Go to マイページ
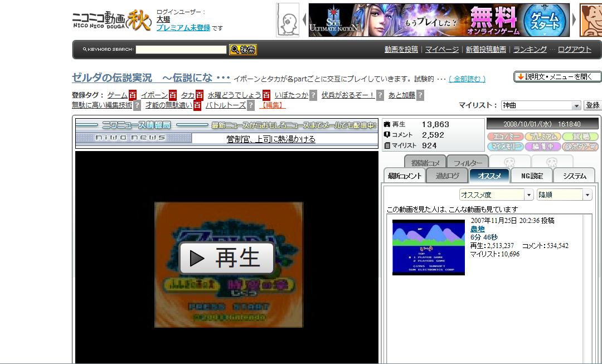This screenshot has height=364, width=602. click(x=442, y=50)
